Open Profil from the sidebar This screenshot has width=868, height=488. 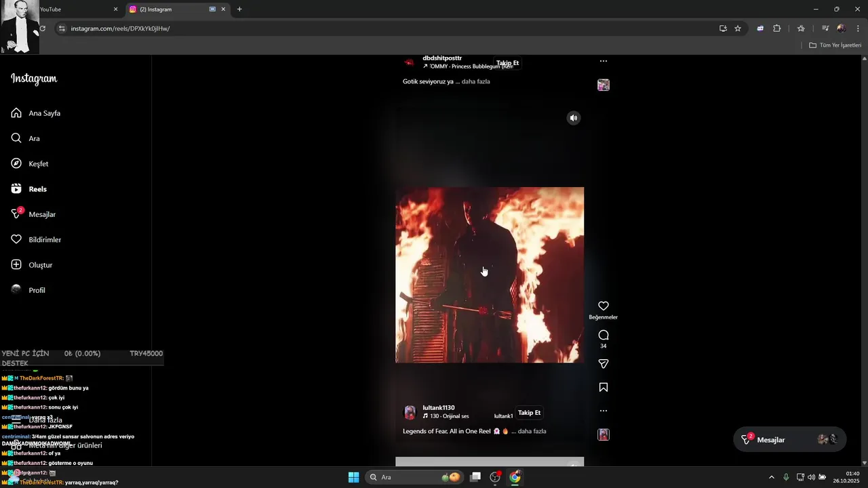pos(28,290)
